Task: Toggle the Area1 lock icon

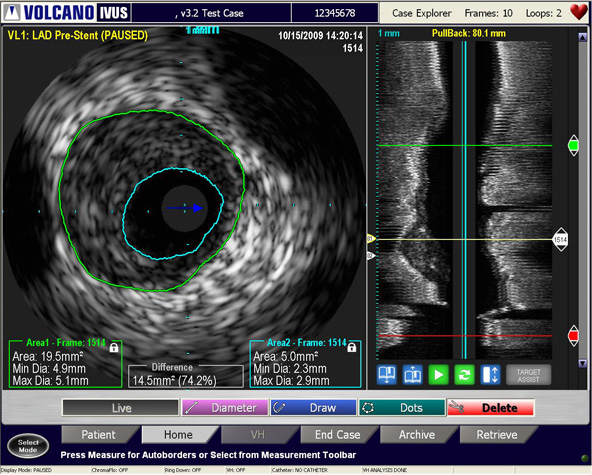Action: pyautogui.click(x=114, y=347)
